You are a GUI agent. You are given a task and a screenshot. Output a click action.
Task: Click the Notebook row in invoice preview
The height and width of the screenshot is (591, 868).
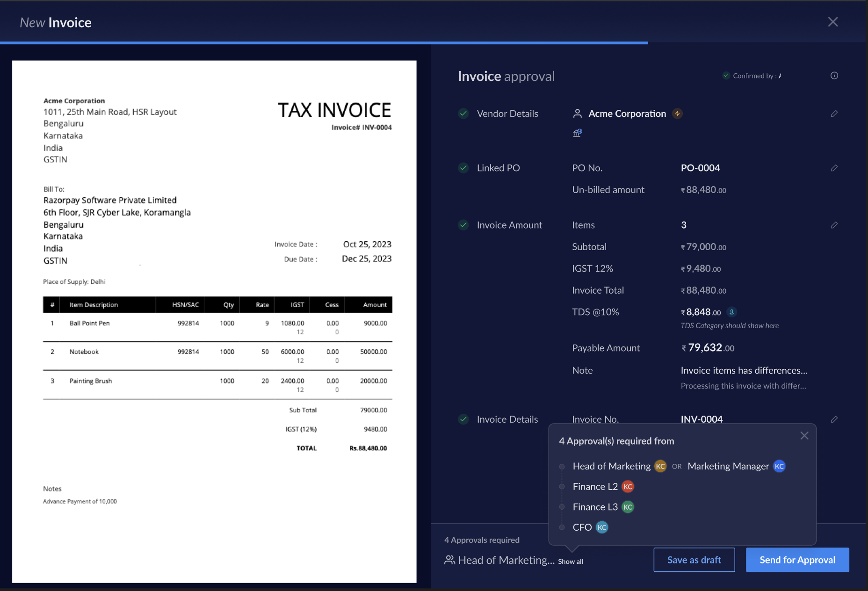click(x=217, y=356)
